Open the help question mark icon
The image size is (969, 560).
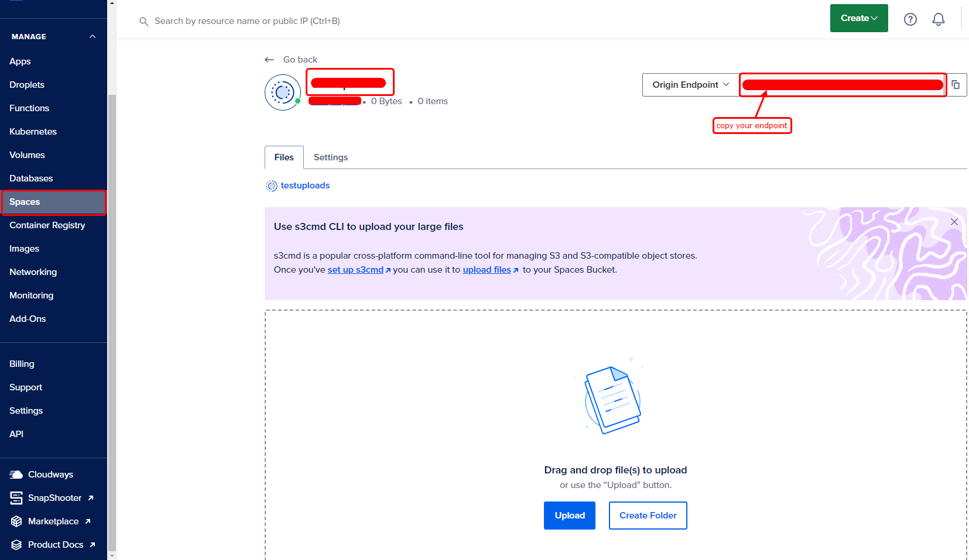[910, 19]
